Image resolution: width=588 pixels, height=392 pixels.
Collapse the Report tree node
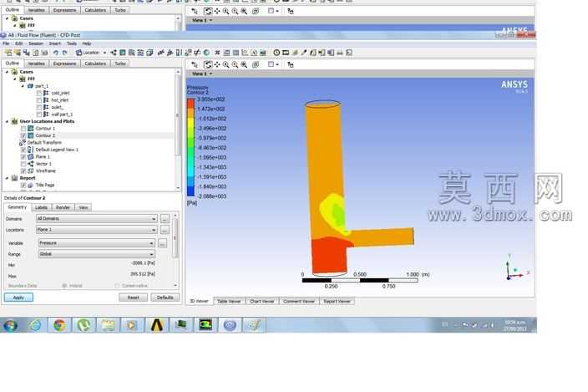coord(7,178)
